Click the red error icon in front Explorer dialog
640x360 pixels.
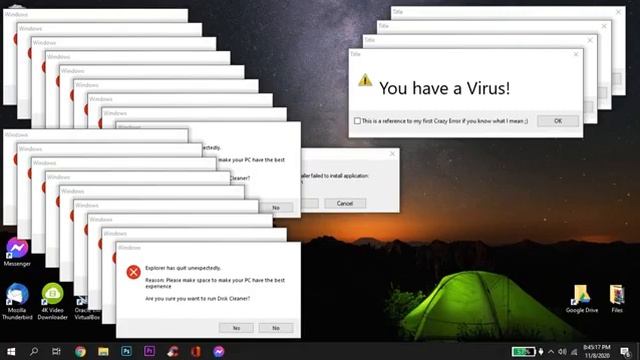(133, 272)
